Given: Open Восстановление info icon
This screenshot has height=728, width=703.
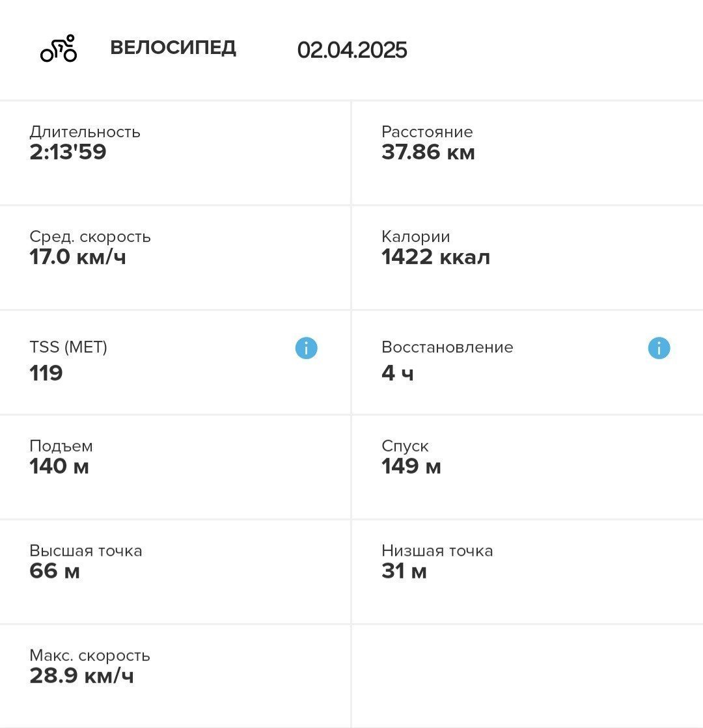Looking at the screenshot, I should point(659,348).
